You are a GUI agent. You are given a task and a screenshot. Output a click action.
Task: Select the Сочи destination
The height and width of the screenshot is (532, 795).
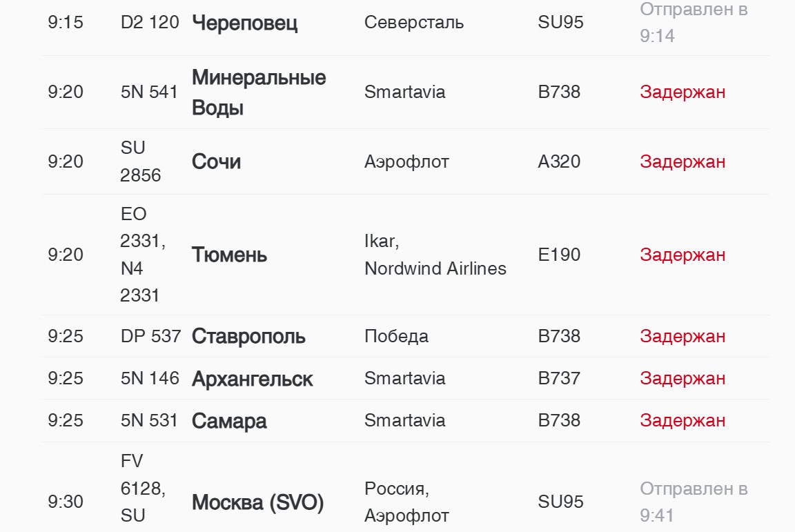pyautogui.click(x=216, y=161)
